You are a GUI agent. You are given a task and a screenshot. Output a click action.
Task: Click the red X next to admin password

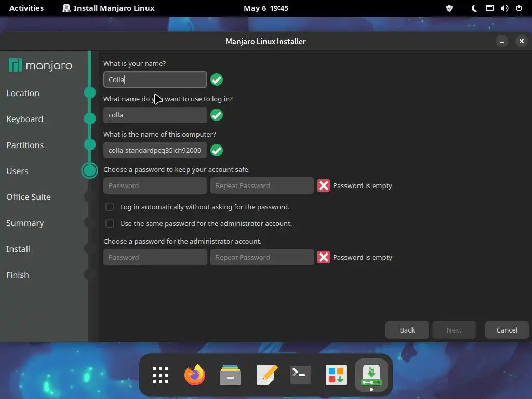[x=323, y=257]
